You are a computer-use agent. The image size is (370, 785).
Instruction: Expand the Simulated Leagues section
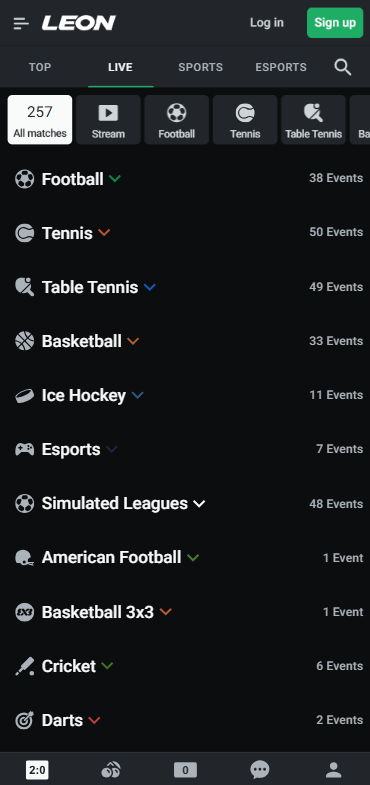[x=199, y=504]
